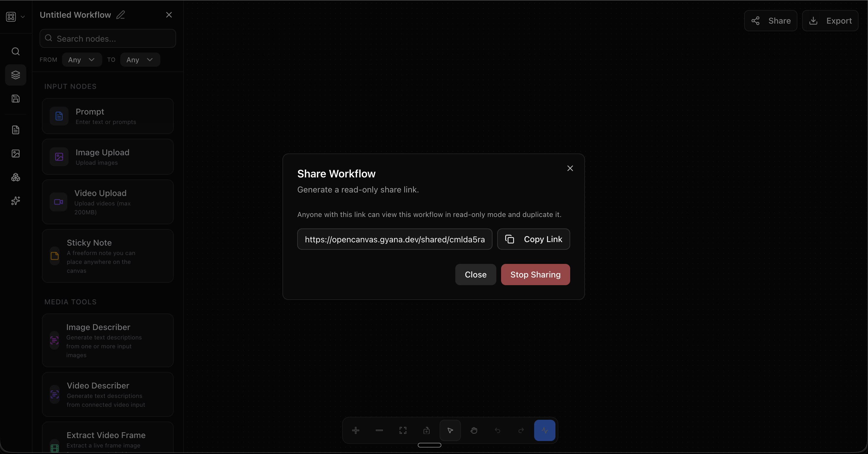
Task: Select the hand pan tool
Action: point(474,430)
